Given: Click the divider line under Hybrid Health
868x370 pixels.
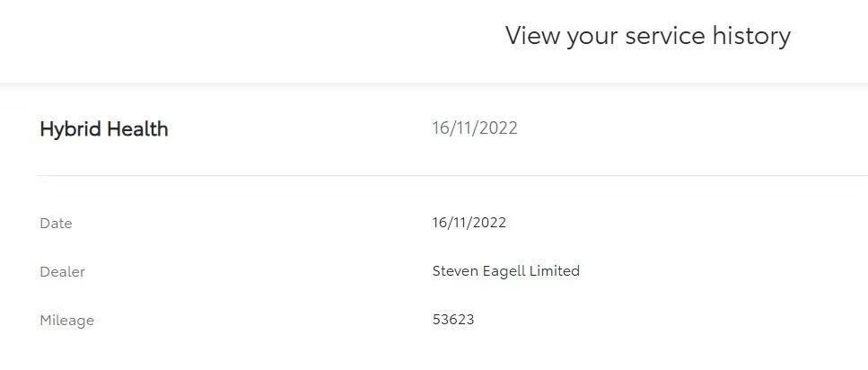Looking at the screenshot, I should [449, 175].
